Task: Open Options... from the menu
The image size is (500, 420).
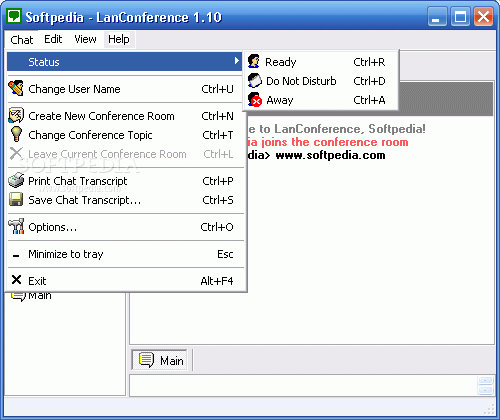Action: pos(125,227)
